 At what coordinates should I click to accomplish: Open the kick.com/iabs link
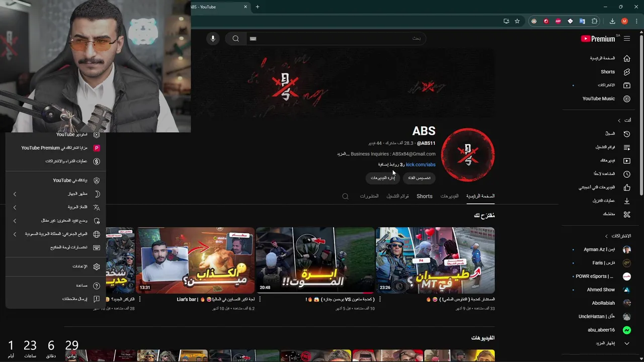pos(421,164)
